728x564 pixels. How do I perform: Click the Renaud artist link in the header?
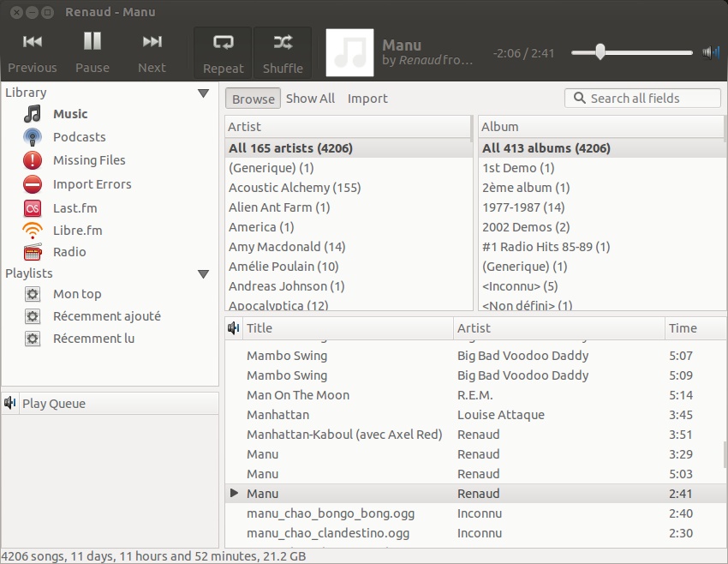[420, 60]
